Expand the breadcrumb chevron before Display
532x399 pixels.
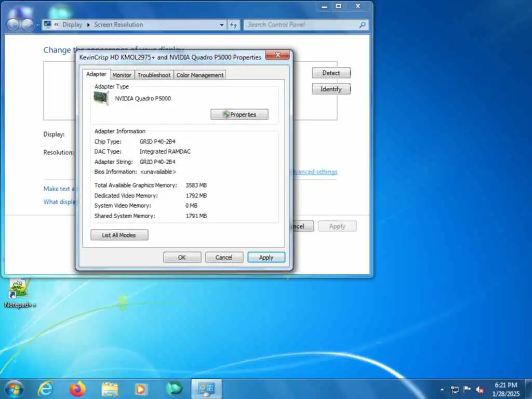coord(56,24)
